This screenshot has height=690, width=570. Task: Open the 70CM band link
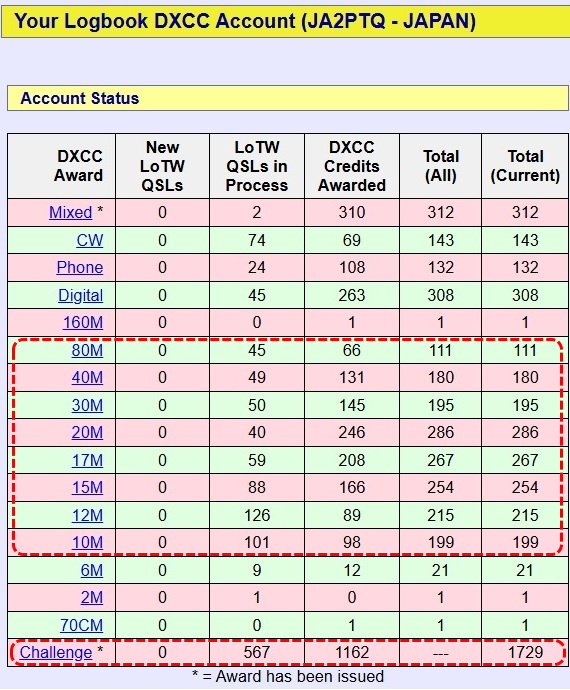pos(81,625)
